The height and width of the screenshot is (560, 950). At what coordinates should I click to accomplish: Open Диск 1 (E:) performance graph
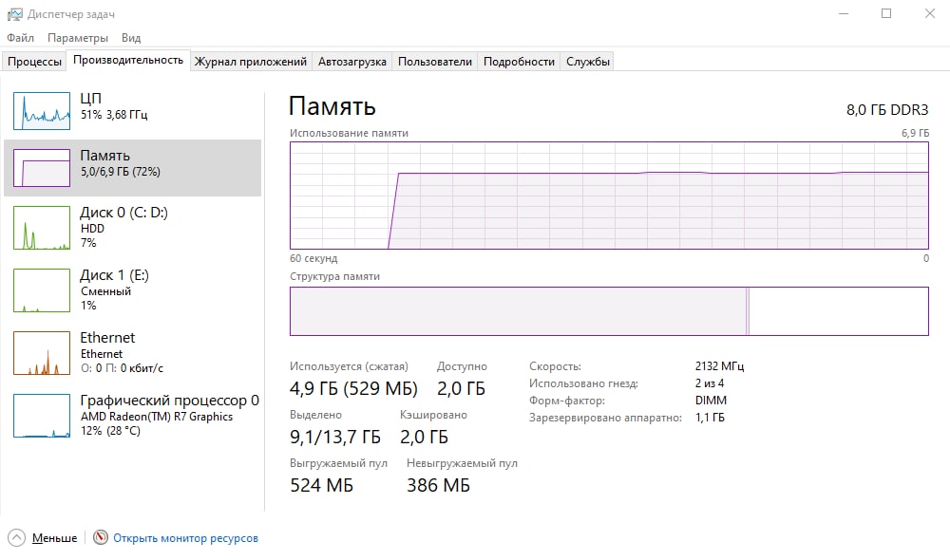point(114,275)
